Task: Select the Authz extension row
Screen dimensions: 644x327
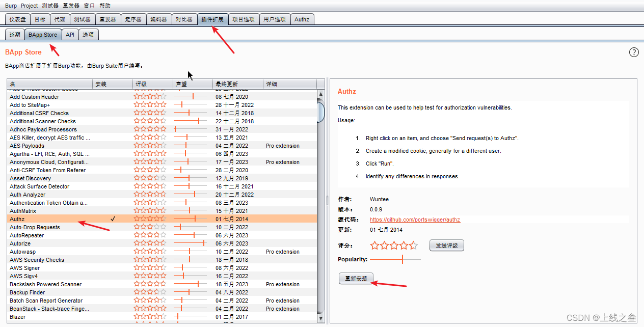Action: pyautogui.click(x=162, y=219)
